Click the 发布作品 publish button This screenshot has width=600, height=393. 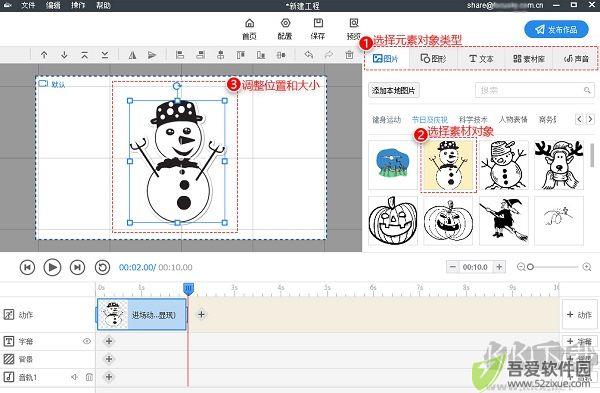(556, 29)
